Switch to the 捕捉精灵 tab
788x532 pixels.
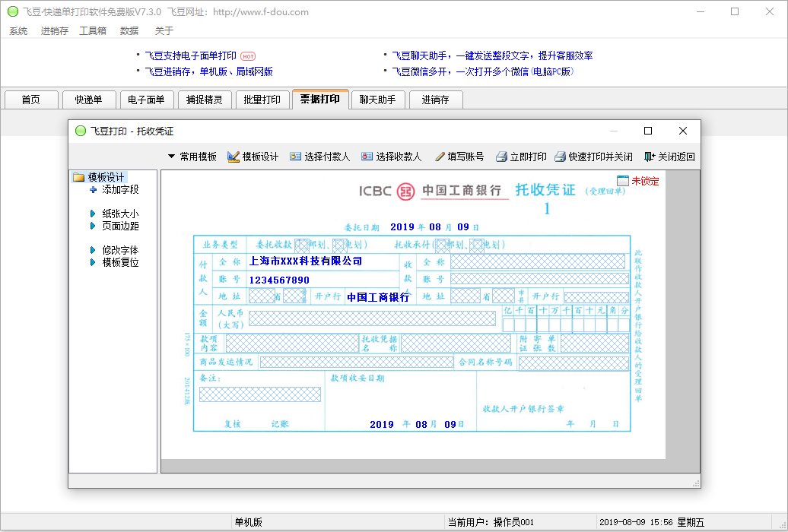(205, 100)
